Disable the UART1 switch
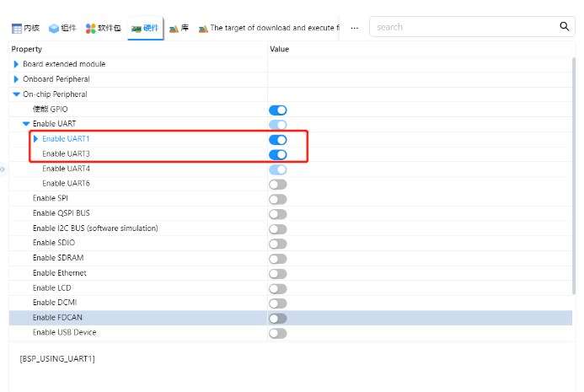Screen dimensions: 584x392 pyautogui.click(x=278, y=140)
